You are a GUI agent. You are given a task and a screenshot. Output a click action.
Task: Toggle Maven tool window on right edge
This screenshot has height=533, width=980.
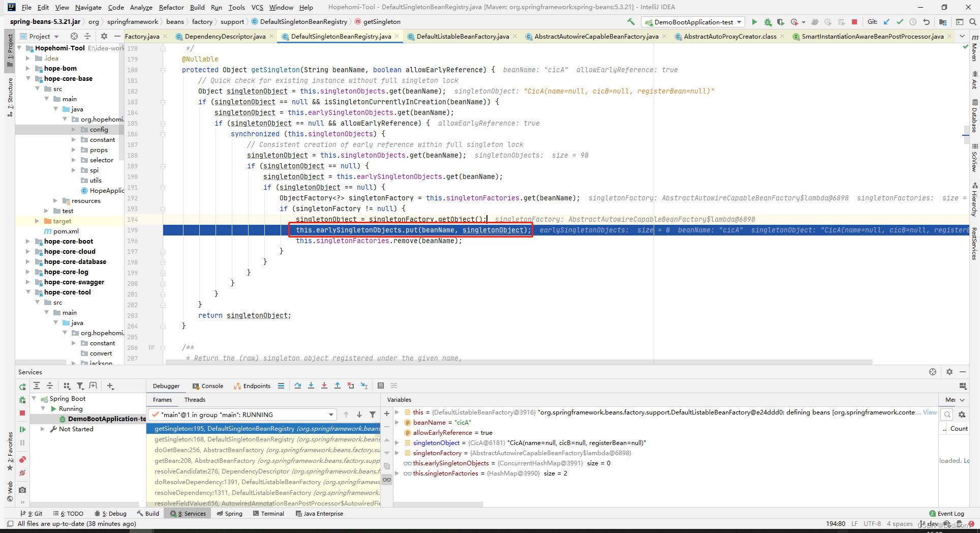tap(974, 48)
